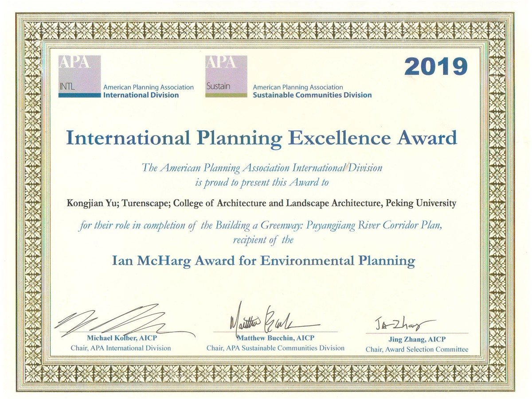Click the 2019 year text
Image resolution: width=532 pixels, height=399 pixels.
[436, 67]
